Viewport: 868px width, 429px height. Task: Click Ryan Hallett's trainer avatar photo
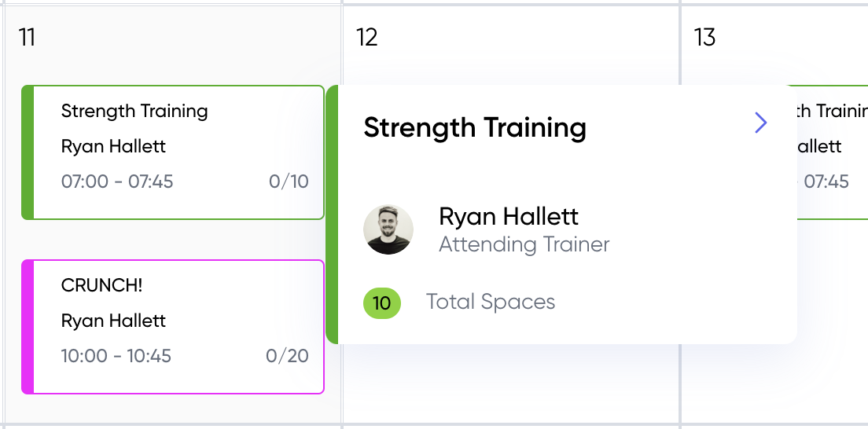(x=388, y=229)
